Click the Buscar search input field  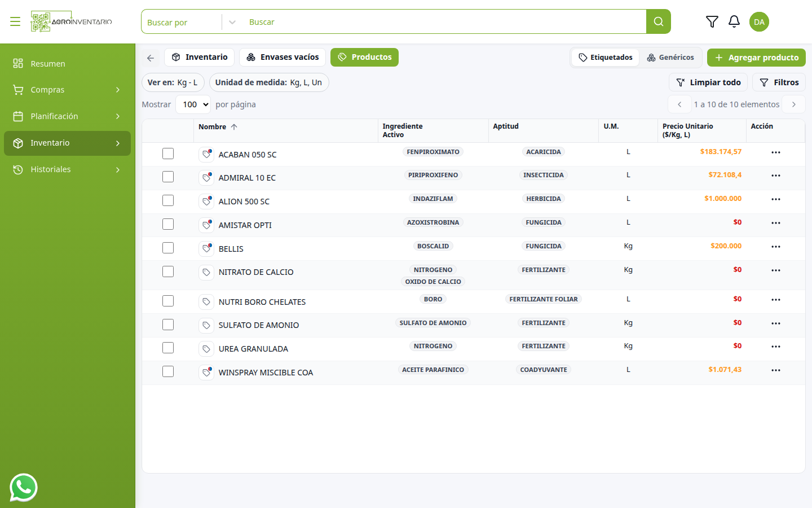444,22
